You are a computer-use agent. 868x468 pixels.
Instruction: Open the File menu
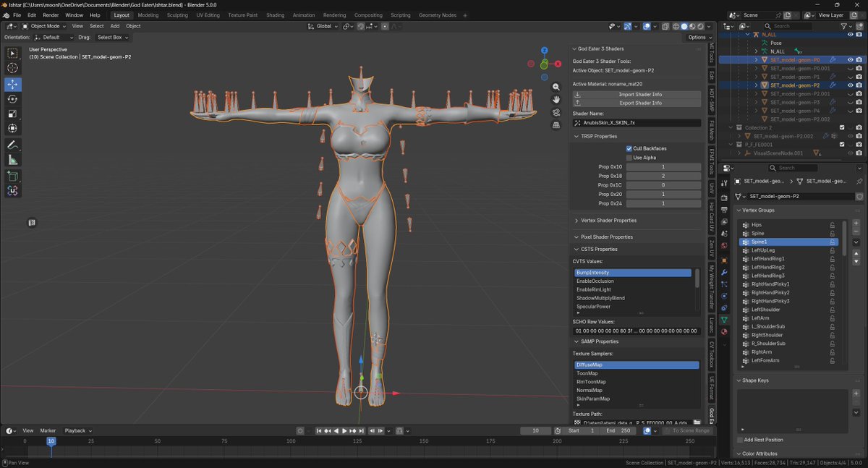17,15
